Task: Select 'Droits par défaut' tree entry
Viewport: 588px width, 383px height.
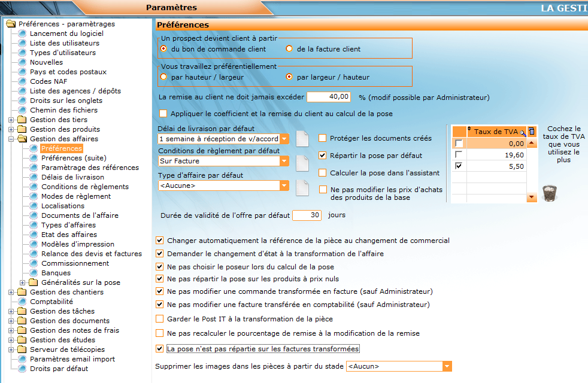Action: click(x=59, y=369)
